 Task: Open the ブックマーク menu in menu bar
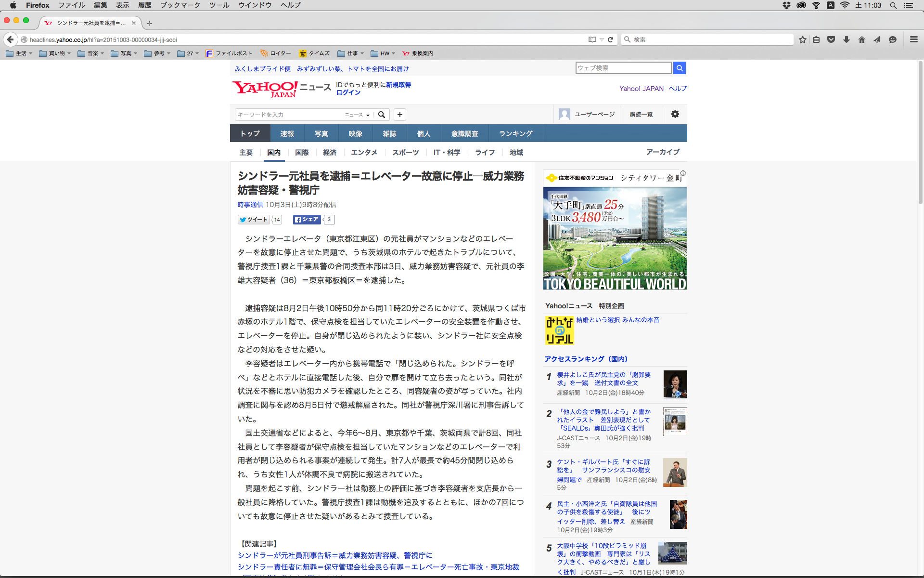point(180,5)
